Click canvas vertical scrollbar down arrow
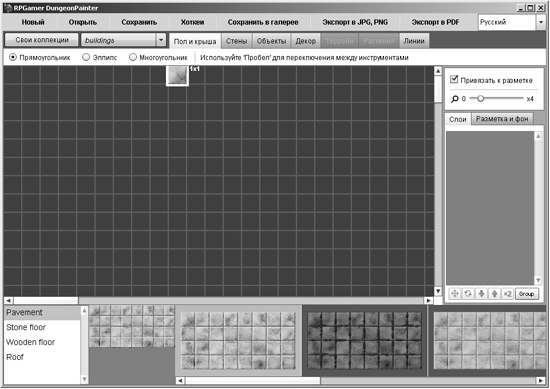The width and height of the screenshot is (550, 389). [x=438, y=291]
